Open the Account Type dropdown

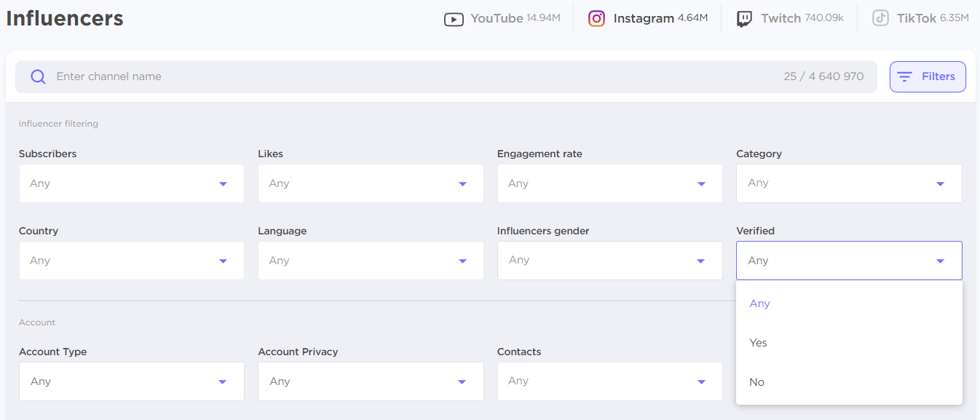(132, 381)
